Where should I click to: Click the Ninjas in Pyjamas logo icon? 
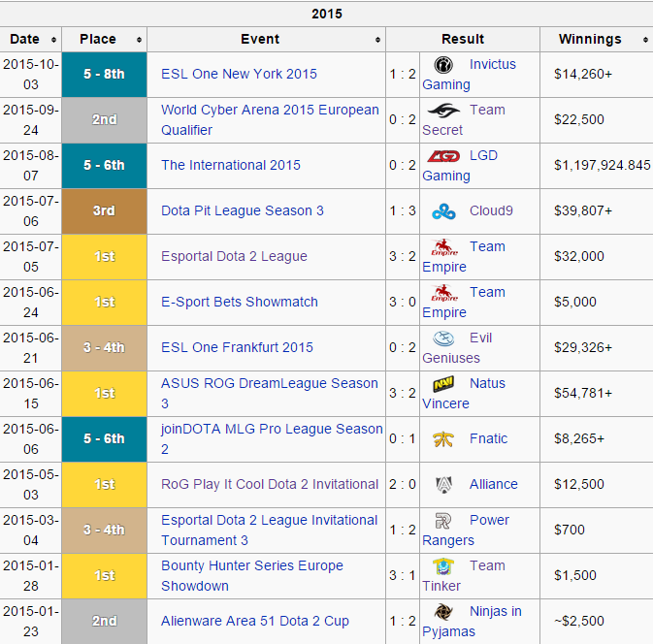443,611
